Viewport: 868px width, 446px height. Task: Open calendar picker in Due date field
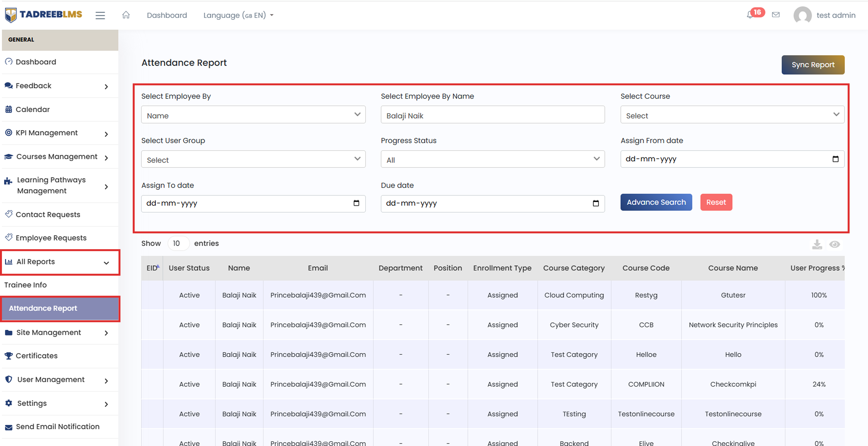pos(596,203)
